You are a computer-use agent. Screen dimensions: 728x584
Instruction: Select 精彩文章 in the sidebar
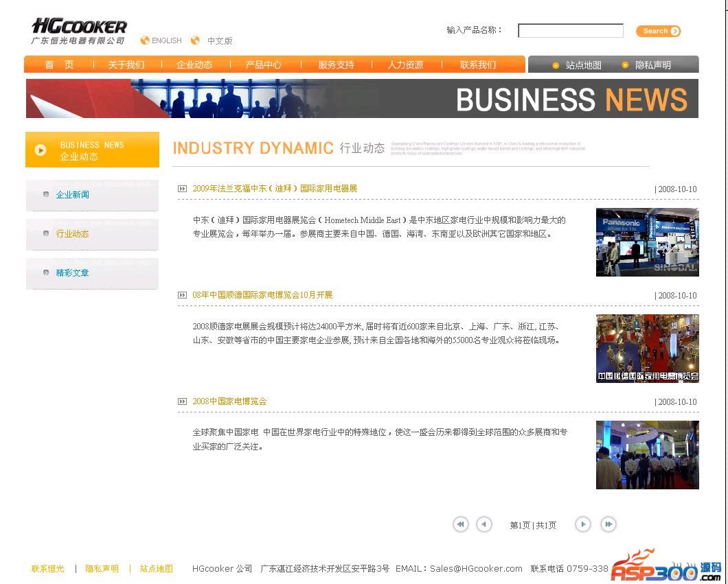point(72,272)
